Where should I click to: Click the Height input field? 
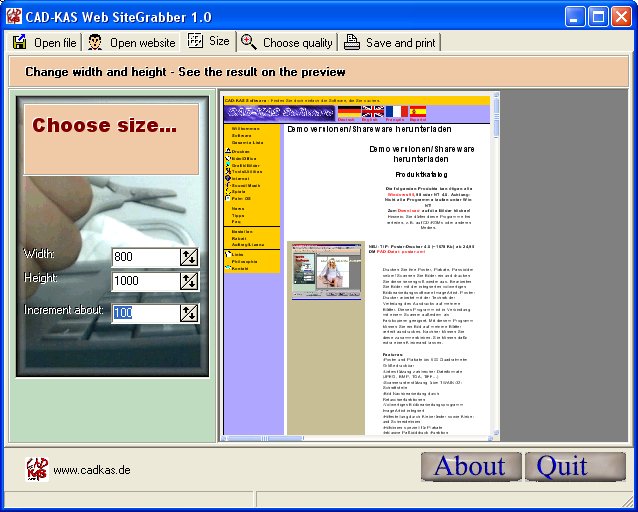(145, 281)
